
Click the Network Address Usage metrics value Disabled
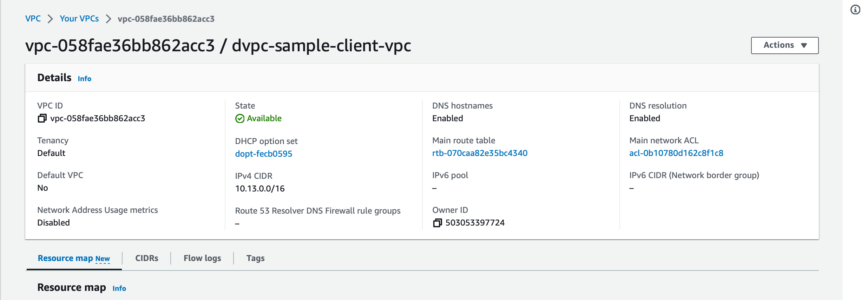click(53, 223)
